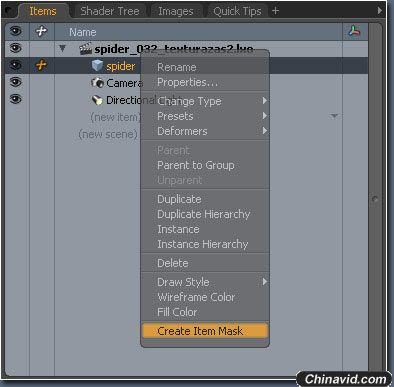
Task: Expand the Deformers submenu
Action: pos(205,131)
